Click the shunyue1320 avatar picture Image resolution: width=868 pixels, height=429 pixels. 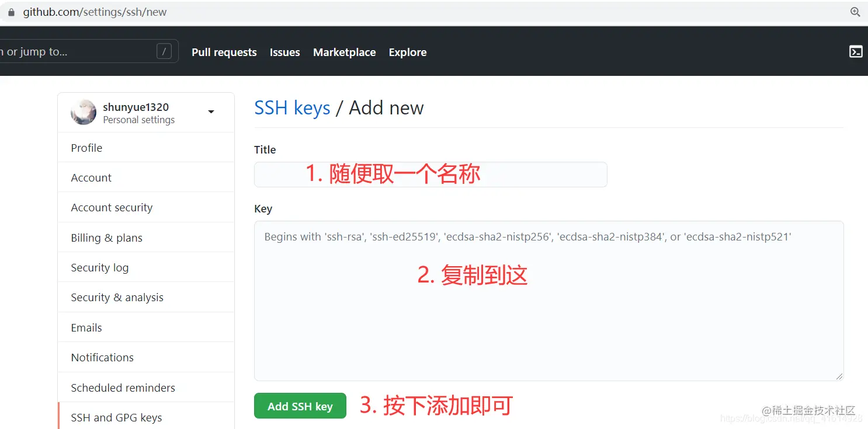(x=84, y=112)
